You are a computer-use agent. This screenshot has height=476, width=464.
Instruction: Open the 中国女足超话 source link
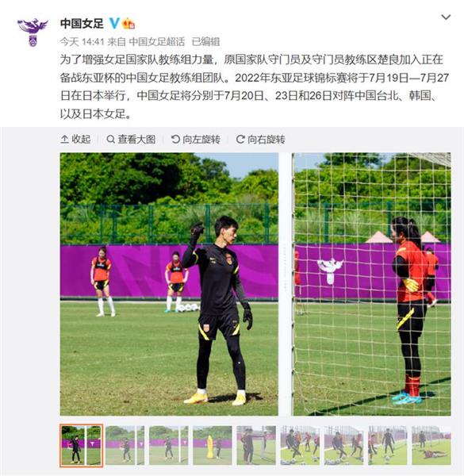pos(157,41)
